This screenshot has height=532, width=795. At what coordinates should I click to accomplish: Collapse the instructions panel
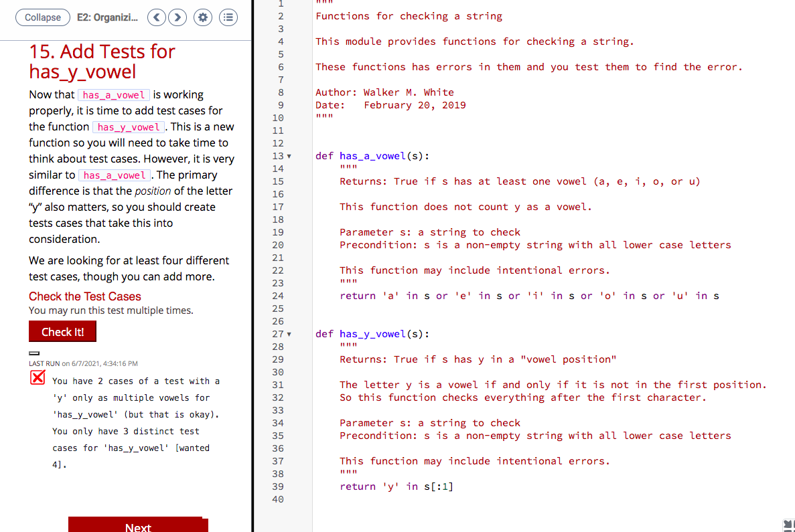(42, 17)
